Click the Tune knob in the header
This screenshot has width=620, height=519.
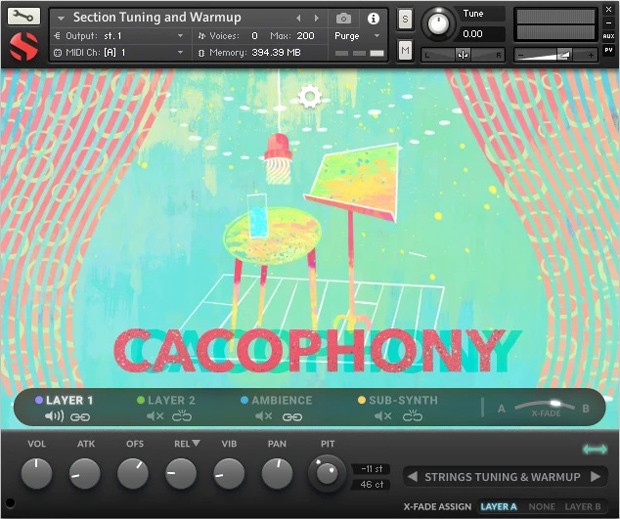point(438,24)
